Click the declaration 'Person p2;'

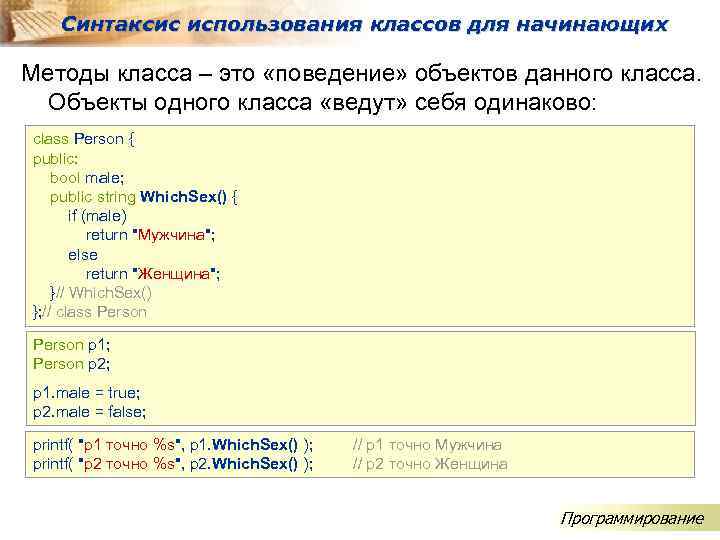[x=72, y=364]
